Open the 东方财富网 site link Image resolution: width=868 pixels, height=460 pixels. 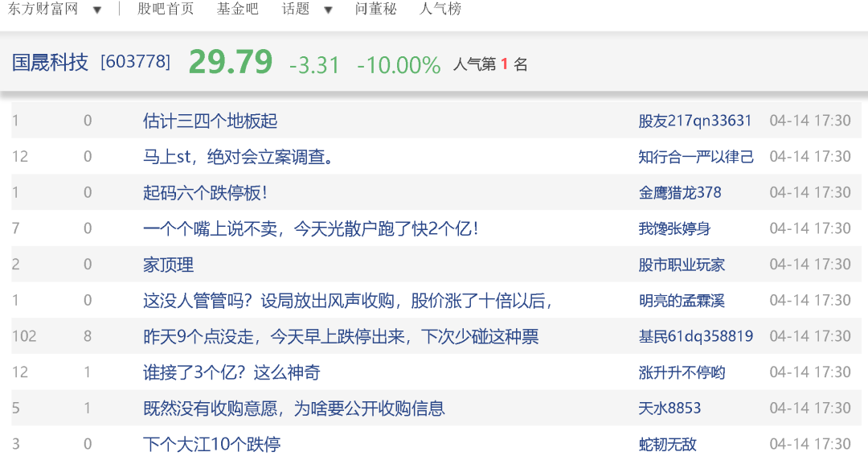[43, 9]
